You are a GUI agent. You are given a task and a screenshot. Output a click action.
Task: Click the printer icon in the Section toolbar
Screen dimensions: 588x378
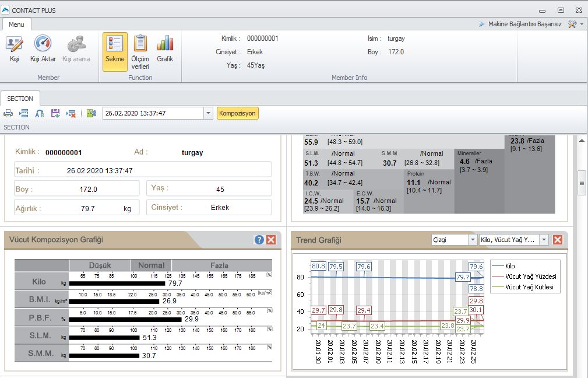point(9,113)
